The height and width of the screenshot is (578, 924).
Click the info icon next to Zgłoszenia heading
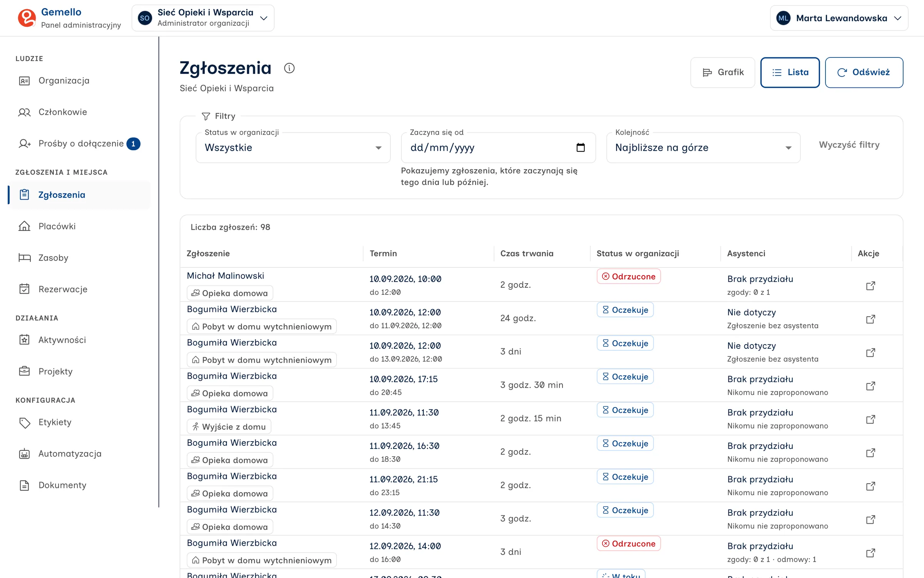point(289,68)
